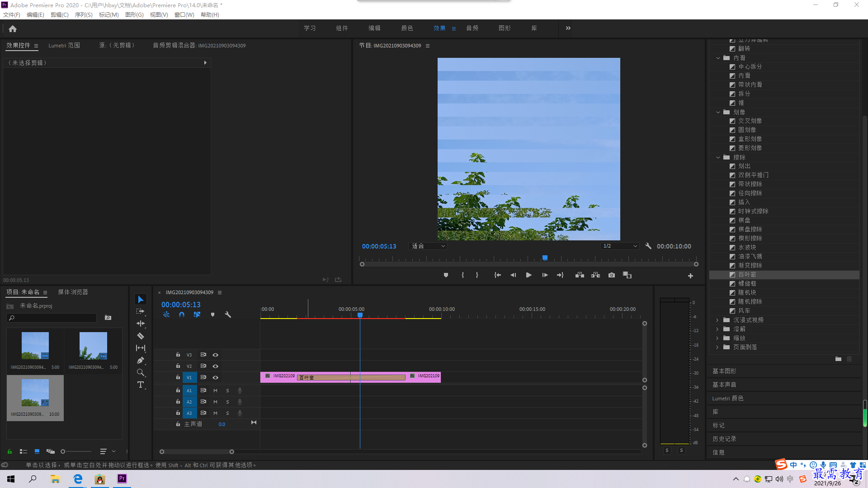The height and width of the screenshot is (488, 868).
Task: Collapse the 划像 effects folder
Action: (718, 112)
